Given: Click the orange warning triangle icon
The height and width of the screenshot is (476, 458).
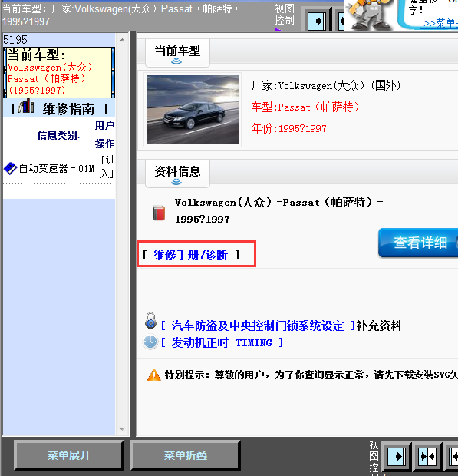Looking at the screenshot, I should click(153, 375).
